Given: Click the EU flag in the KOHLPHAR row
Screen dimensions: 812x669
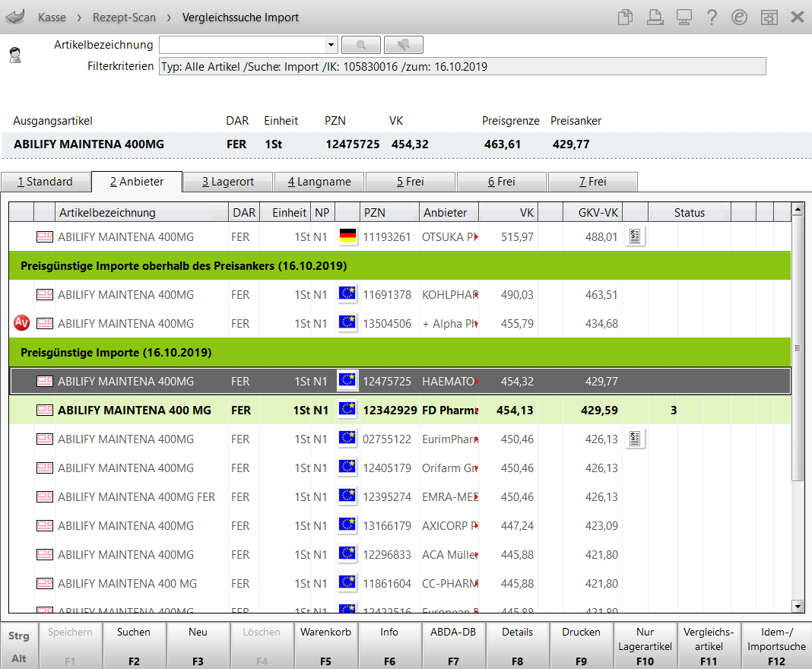Looking at the screenshot, I should coord(347,294).
